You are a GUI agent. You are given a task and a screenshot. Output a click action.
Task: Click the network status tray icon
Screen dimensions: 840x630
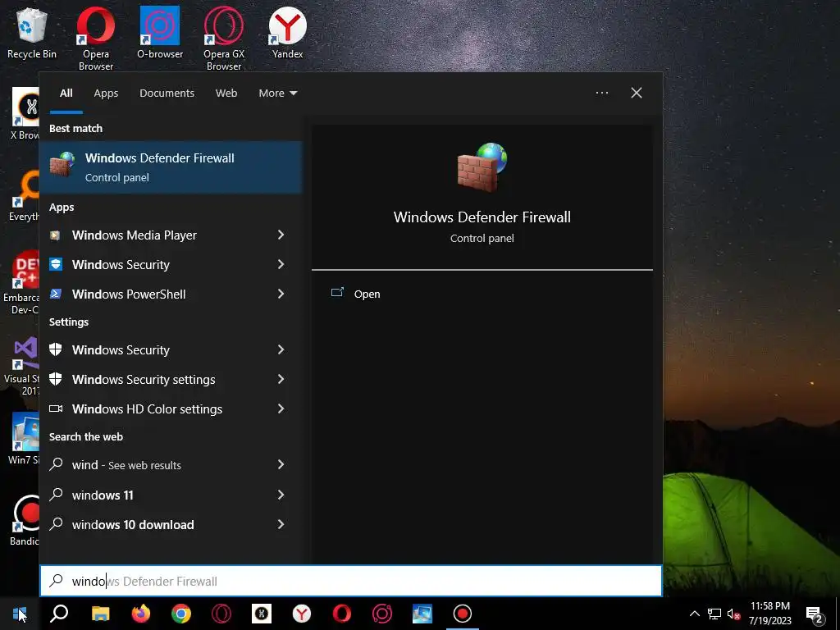pyautogui.click(x=714, y=614)
